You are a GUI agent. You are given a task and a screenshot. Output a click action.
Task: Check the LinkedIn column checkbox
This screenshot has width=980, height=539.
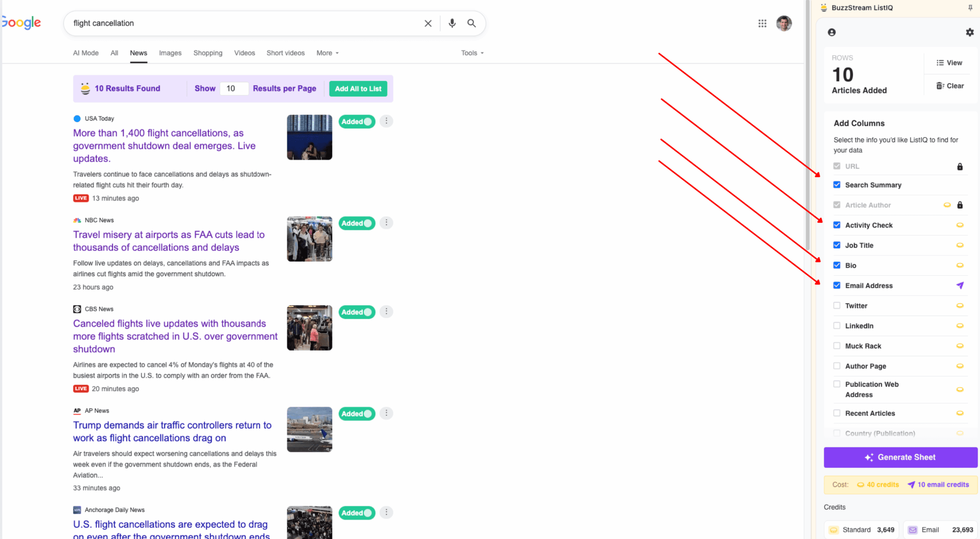tap(837, 326)
